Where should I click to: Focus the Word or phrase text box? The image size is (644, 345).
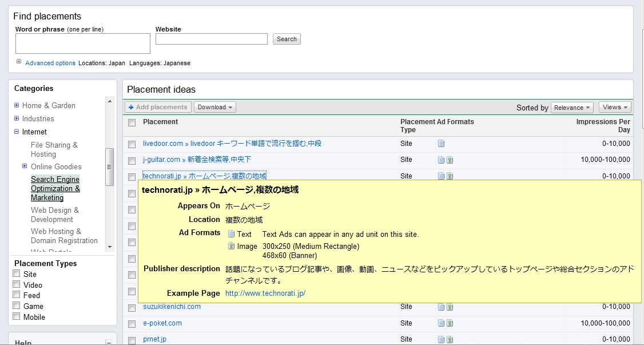82,43
